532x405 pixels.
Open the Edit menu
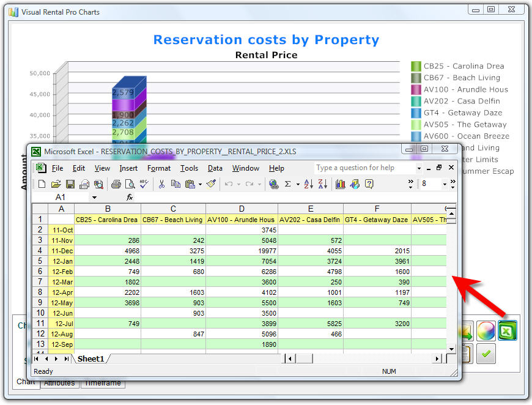tap(79, 168)
